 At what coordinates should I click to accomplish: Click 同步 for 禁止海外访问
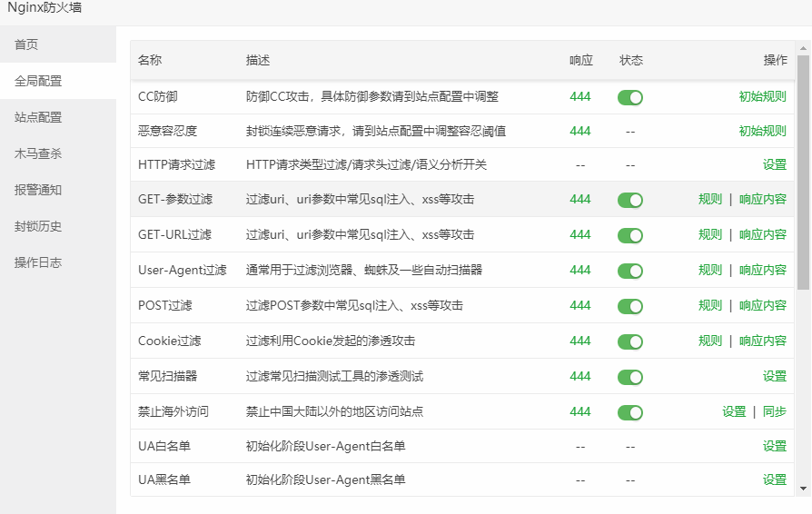[774, 411]
